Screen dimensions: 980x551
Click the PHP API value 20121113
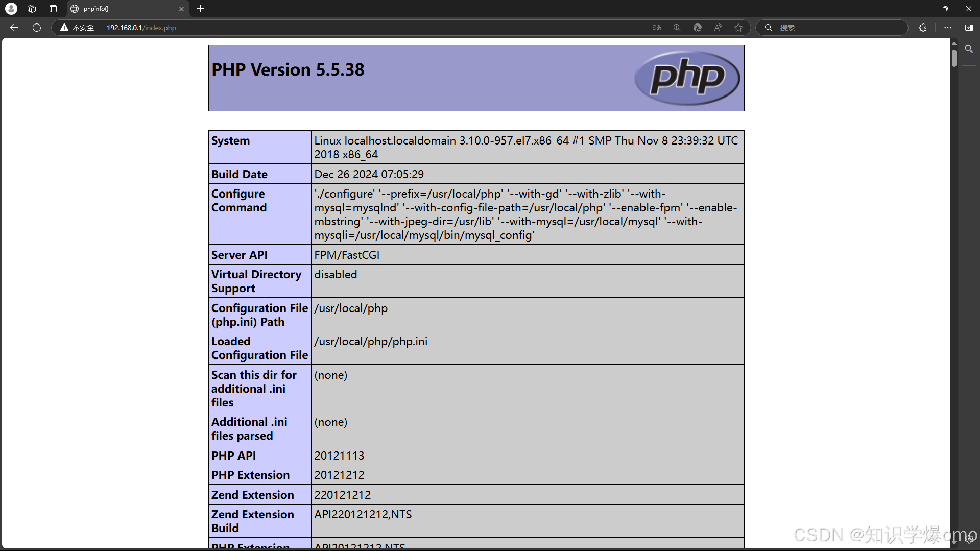coord(339,456)
